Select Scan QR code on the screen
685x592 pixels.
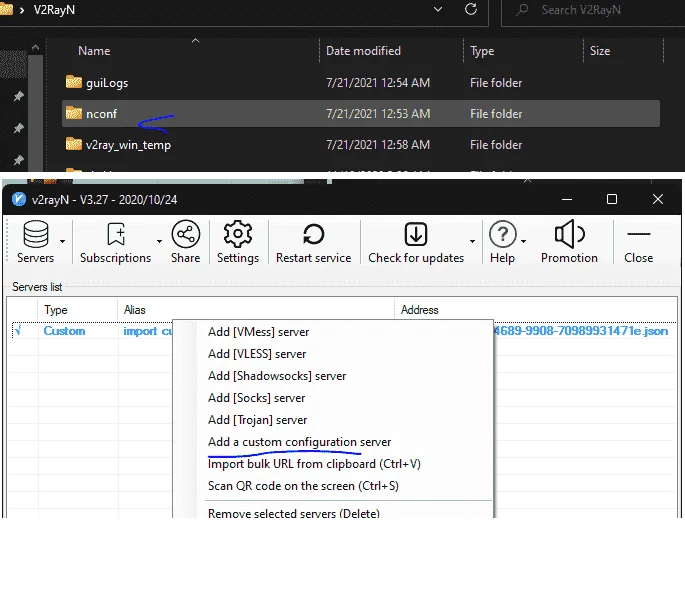click(303, 486)
